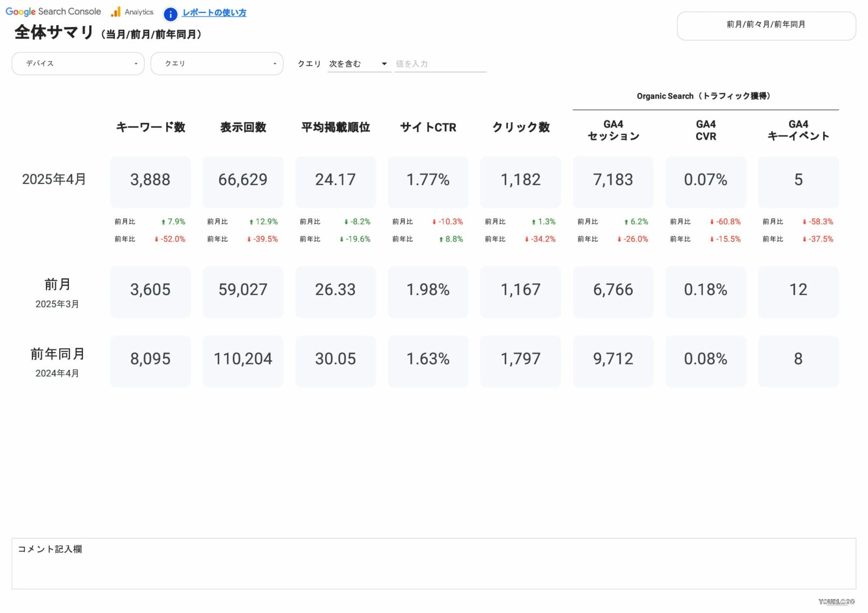This screenshot has width=868, height=613.
Task: Open the 次を含む condition dropdown
Action: 359,64
